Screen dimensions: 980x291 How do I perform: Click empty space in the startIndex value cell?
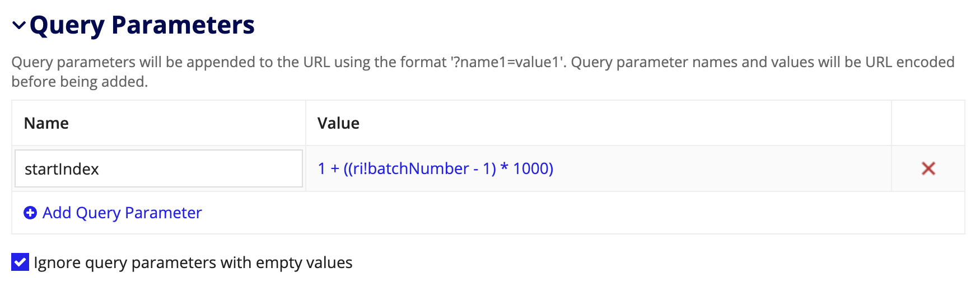click(x=722, y=168)
